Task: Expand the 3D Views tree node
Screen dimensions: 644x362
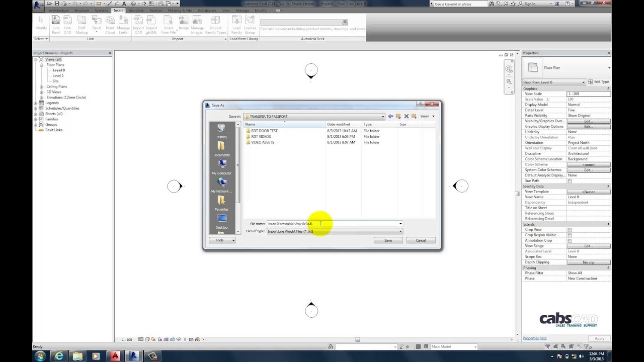Action: point(41,92)
